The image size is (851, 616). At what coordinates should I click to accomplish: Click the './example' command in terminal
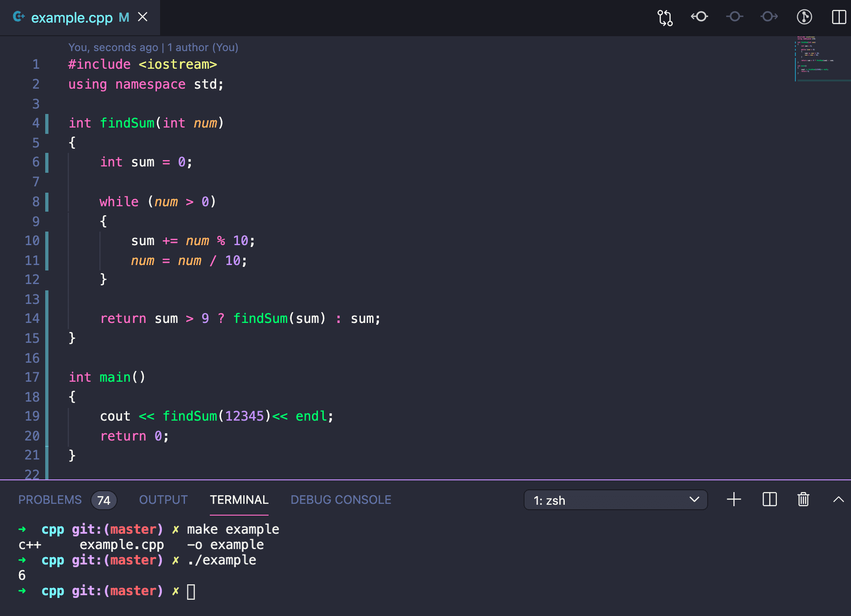pos(222,560)
